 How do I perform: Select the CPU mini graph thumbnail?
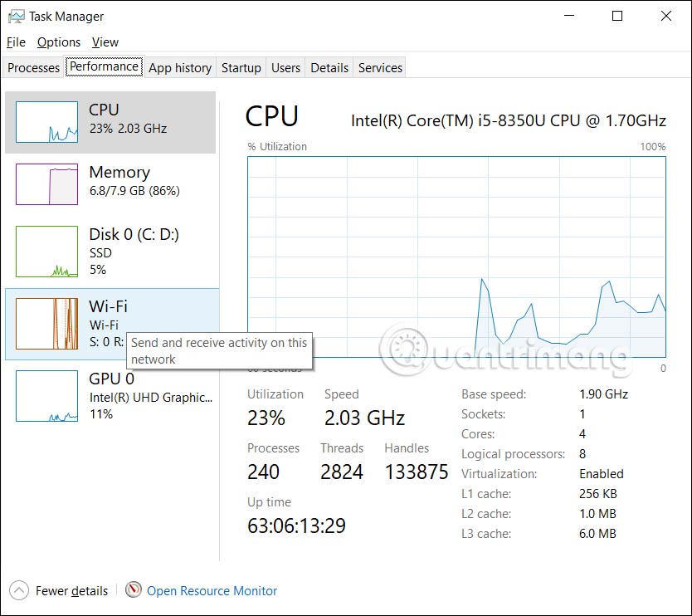pyautogui.click(x=46, y=123)
